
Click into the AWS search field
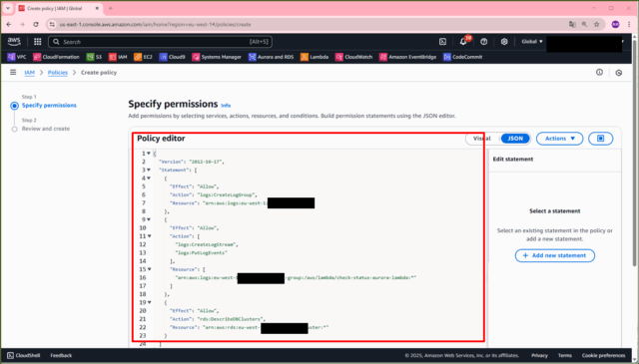[160, 42]
